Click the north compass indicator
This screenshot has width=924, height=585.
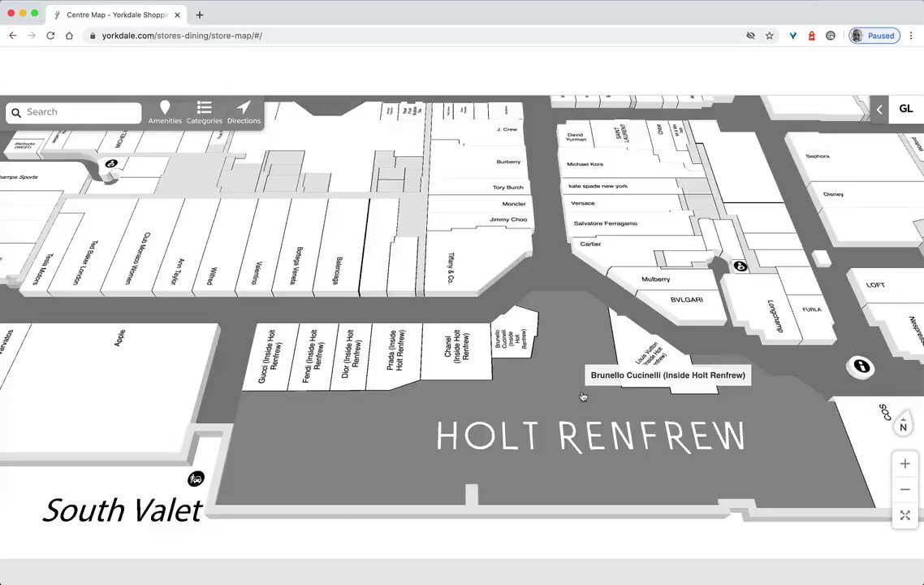pyautogui.click(x=904, y=423)
